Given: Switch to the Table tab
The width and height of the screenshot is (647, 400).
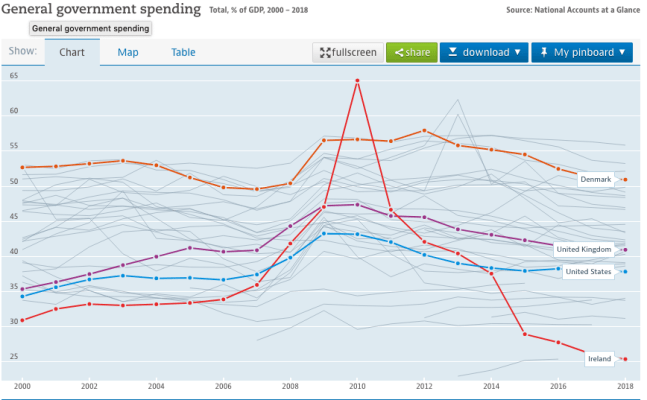Looking at the screenshot, I should (183, 53).
